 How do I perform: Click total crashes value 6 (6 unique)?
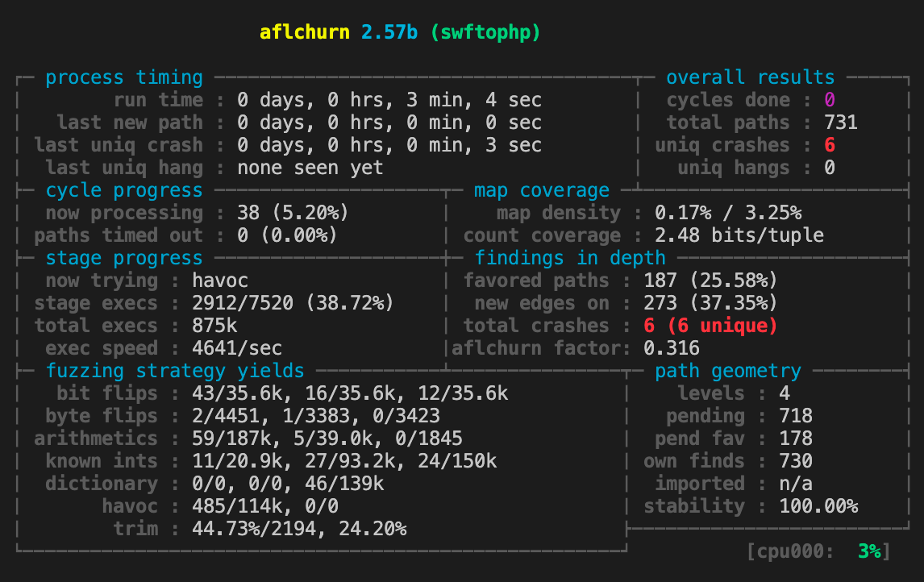[x=710, y=326]
